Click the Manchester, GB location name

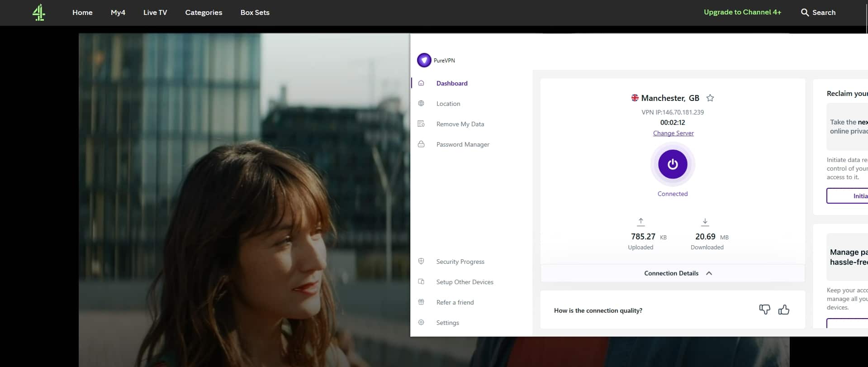tap(670, 98)
